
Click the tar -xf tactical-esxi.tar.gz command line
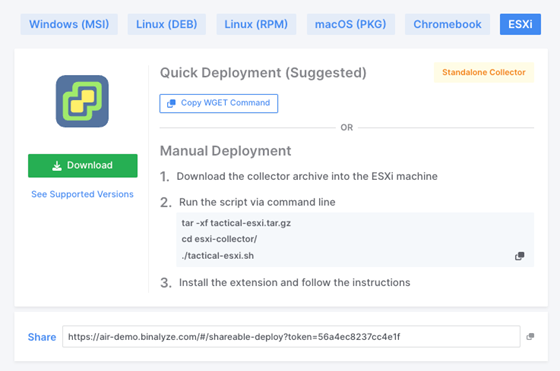[236, 223]
